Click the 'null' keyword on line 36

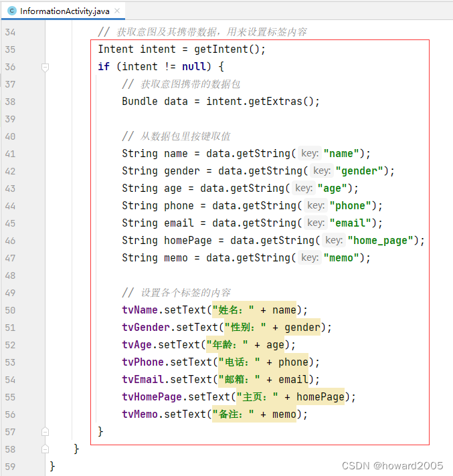point(193,66)
